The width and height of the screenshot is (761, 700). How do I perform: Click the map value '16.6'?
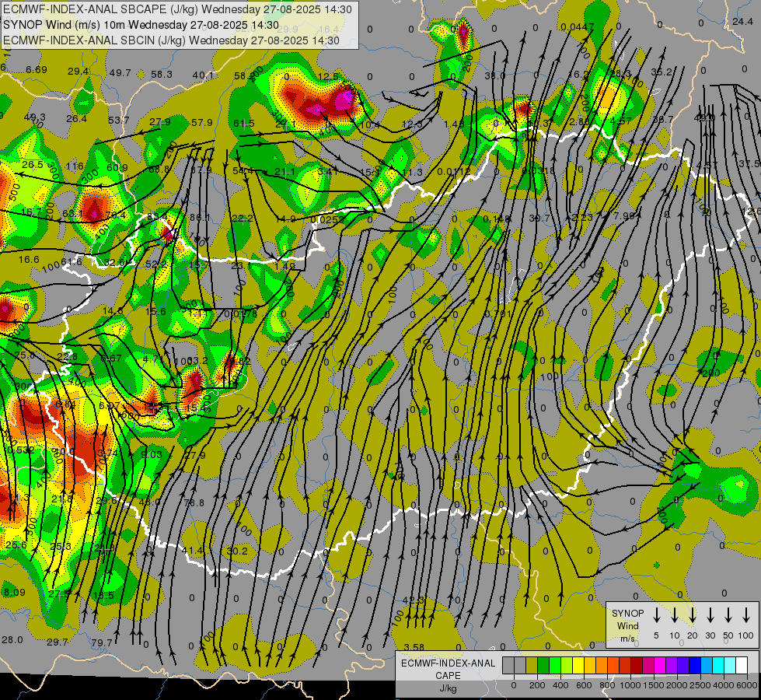29,260
